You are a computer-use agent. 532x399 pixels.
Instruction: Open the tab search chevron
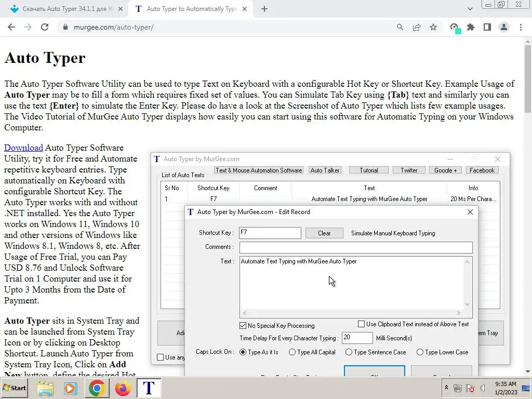click(x=470, y=9)
